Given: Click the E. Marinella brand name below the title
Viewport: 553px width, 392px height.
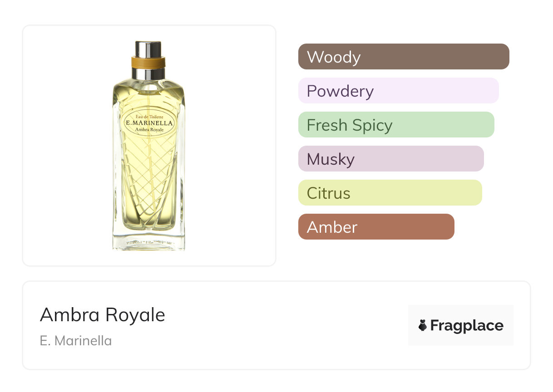Looking at the screenshot, I should coord(76,341).
